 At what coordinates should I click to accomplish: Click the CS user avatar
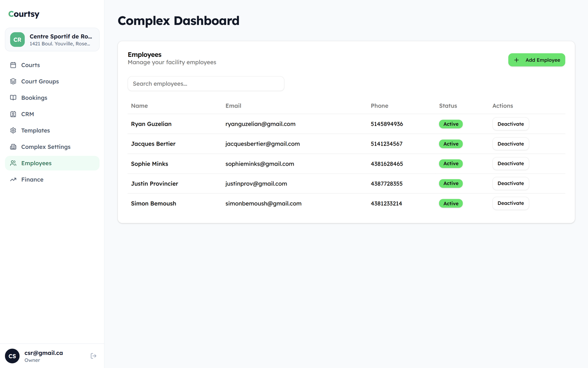(x=12, y=356)
